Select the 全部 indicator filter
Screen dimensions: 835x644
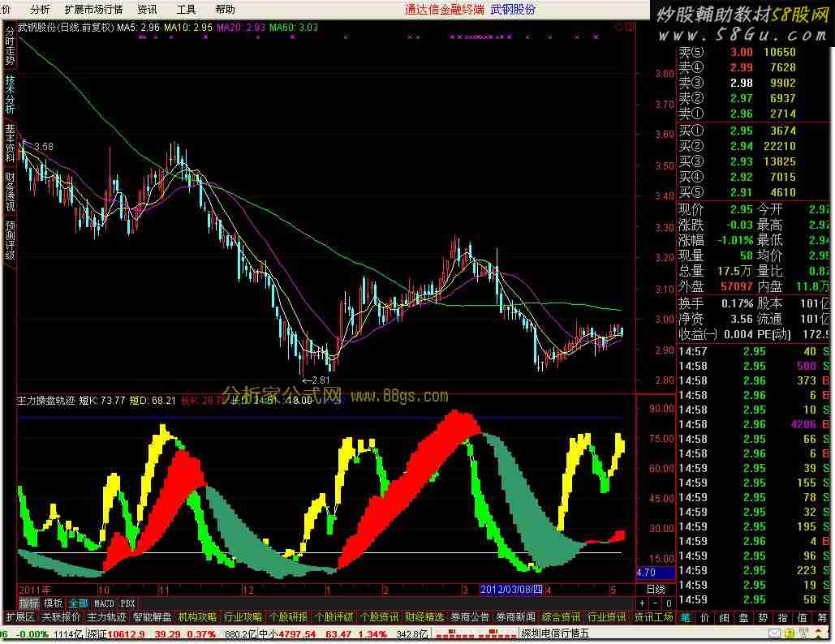click(x=79, y=603)
